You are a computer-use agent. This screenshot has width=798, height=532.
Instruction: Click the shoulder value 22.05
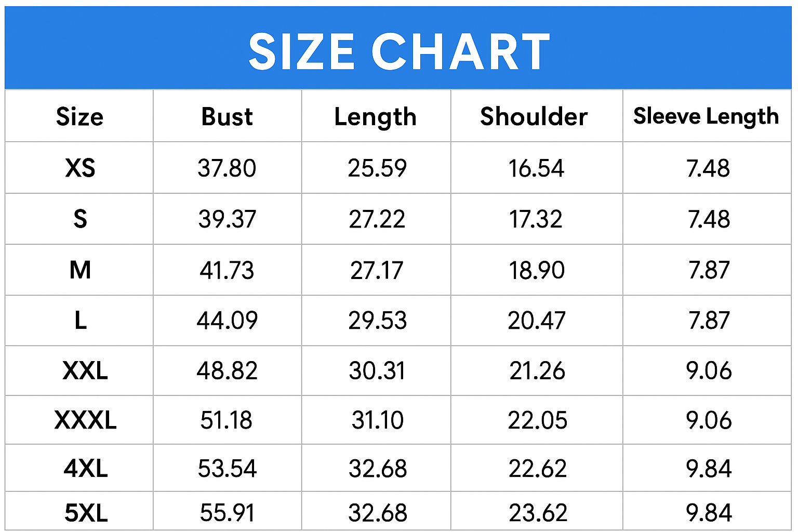(537, 420)
